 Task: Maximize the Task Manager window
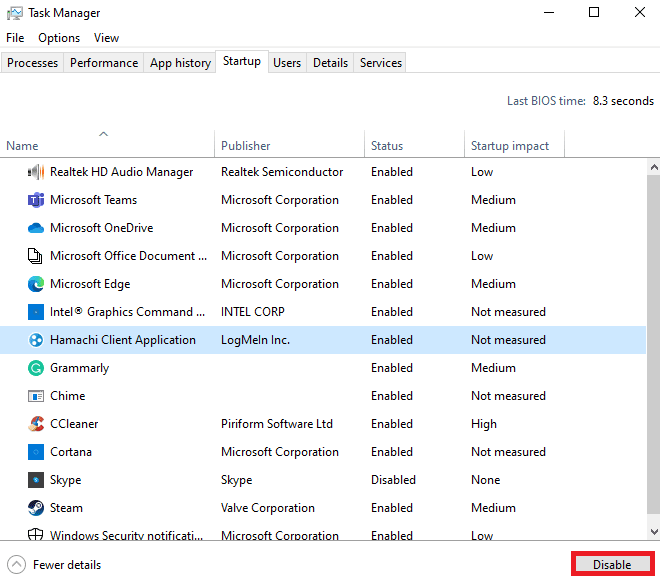click(x=594, y=13)
